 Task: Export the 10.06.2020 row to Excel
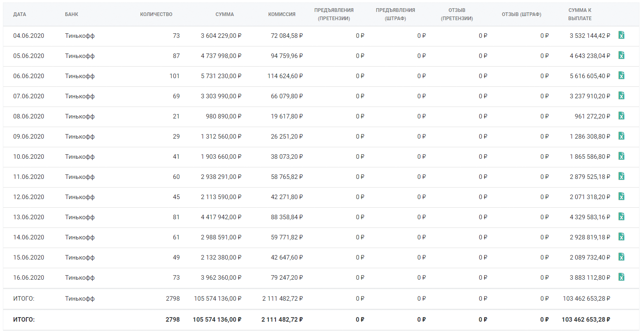coord(621,156)
